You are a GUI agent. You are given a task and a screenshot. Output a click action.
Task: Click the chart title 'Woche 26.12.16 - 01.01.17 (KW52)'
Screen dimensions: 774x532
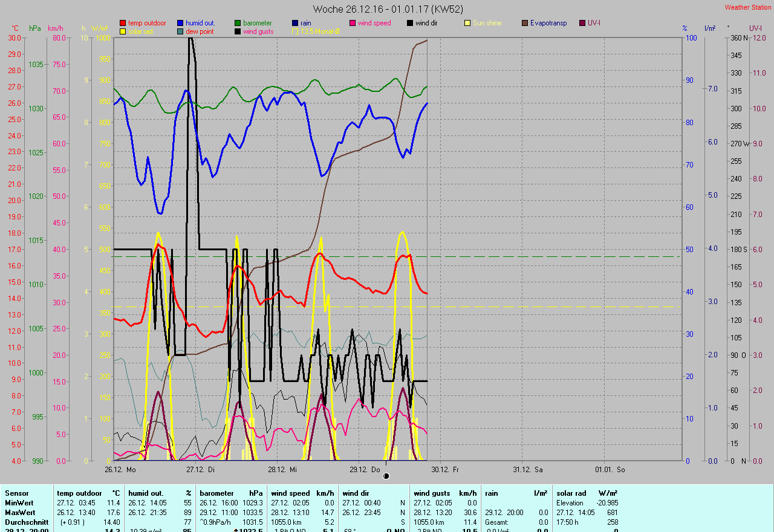(x=387, y=9)
